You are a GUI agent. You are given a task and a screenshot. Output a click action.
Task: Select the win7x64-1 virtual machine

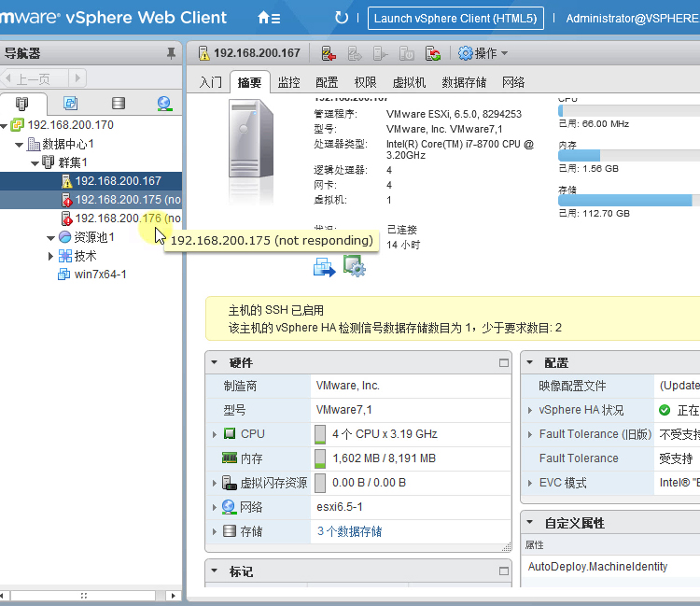(100, 275)
